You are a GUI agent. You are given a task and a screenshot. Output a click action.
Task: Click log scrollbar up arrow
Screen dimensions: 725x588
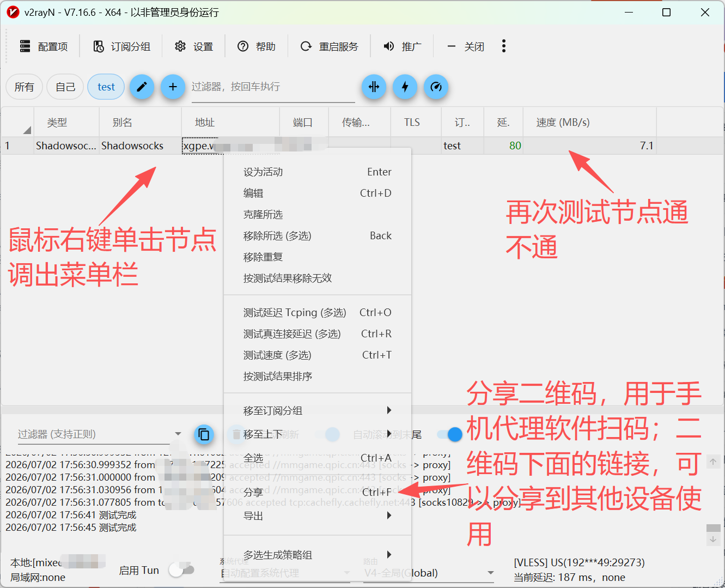(x=713, y=462)
